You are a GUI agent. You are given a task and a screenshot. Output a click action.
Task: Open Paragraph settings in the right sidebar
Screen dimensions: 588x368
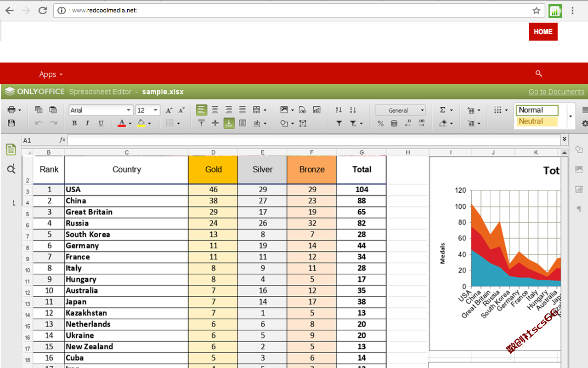point(579,209)
